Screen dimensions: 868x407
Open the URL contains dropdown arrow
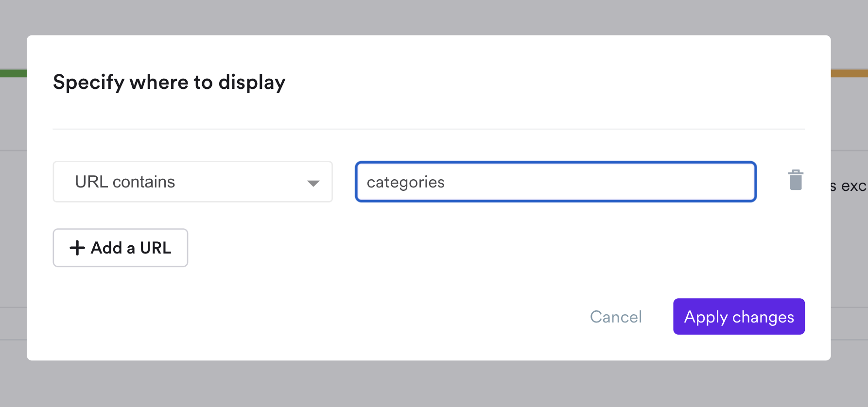(313, 183)
